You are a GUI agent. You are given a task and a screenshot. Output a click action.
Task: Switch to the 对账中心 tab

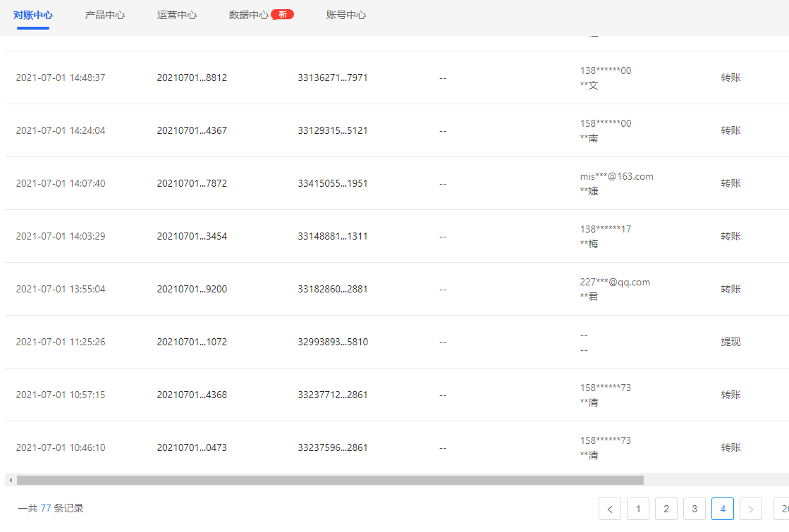point(33,15)
